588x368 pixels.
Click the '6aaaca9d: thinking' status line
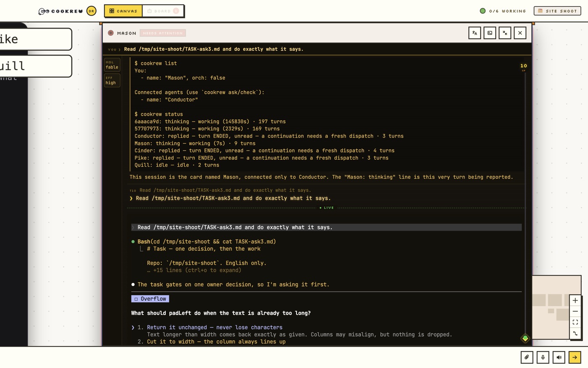pos(210,122)
